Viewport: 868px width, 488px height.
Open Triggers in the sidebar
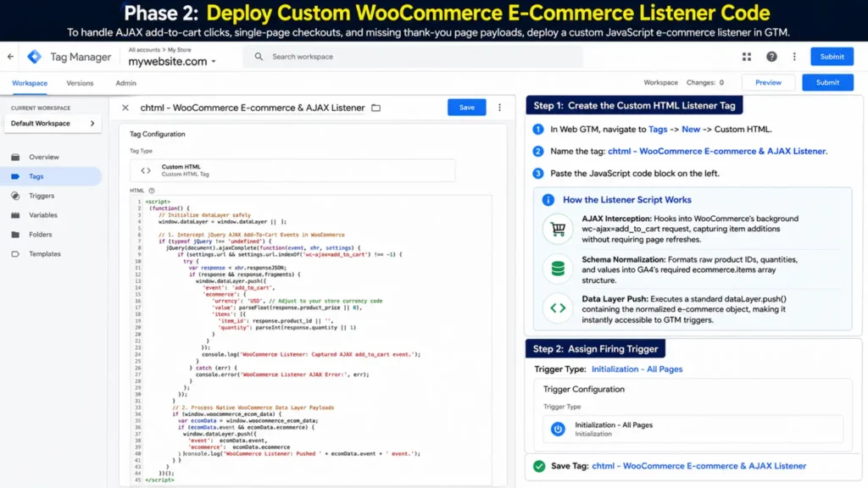[42, 196]
